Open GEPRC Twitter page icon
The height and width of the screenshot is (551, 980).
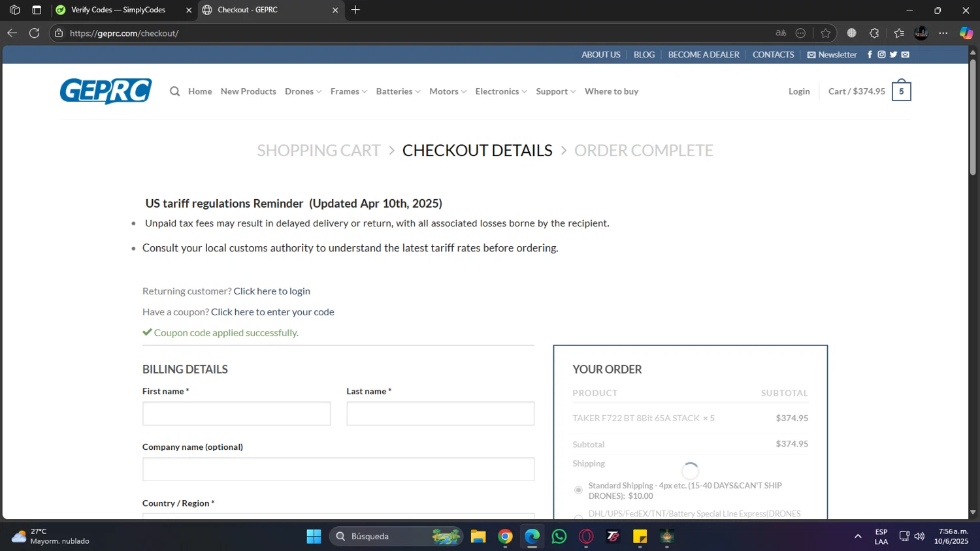coord(893,55)
